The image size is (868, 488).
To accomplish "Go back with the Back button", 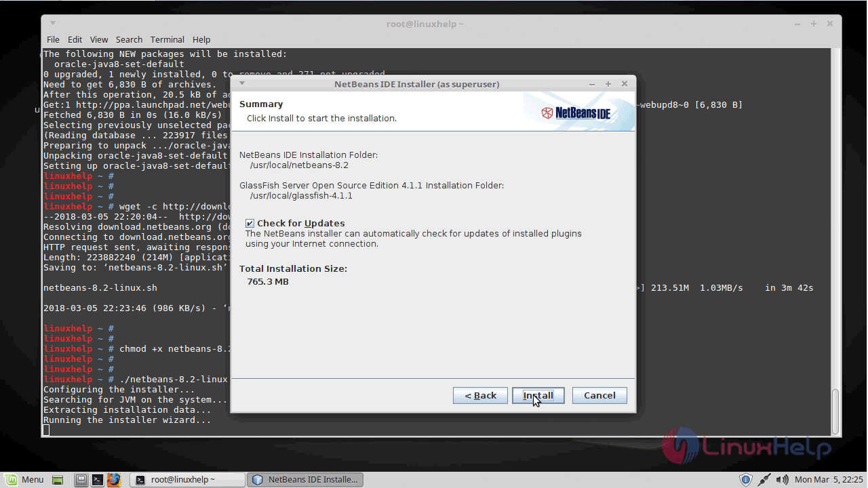I will coord(480,395).
